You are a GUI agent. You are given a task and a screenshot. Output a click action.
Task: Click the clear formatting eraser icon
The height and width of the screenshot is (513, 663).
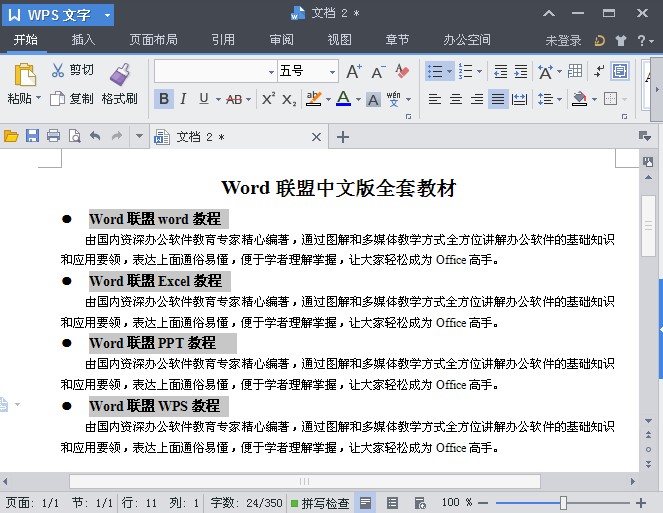(x=402, y=71)
